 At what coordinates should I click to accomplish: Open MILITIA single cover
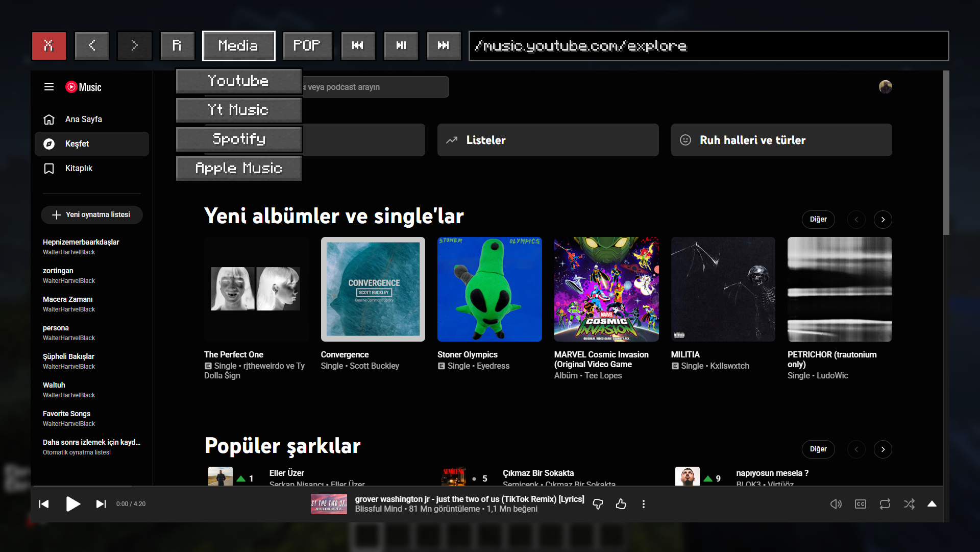pos(723,289)
